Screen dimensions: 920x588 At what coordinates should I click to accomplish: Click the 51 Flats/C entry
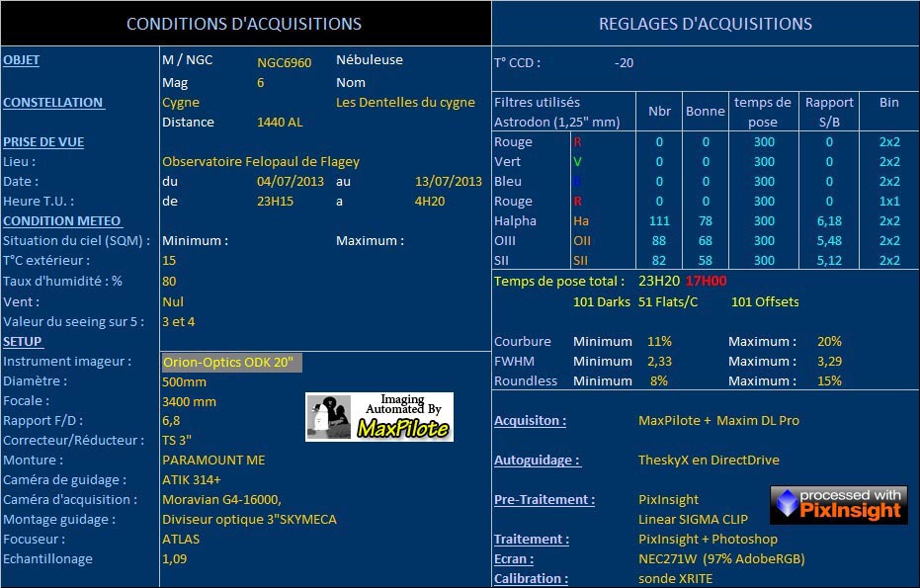pyautogui.click(x=668, y=302)
